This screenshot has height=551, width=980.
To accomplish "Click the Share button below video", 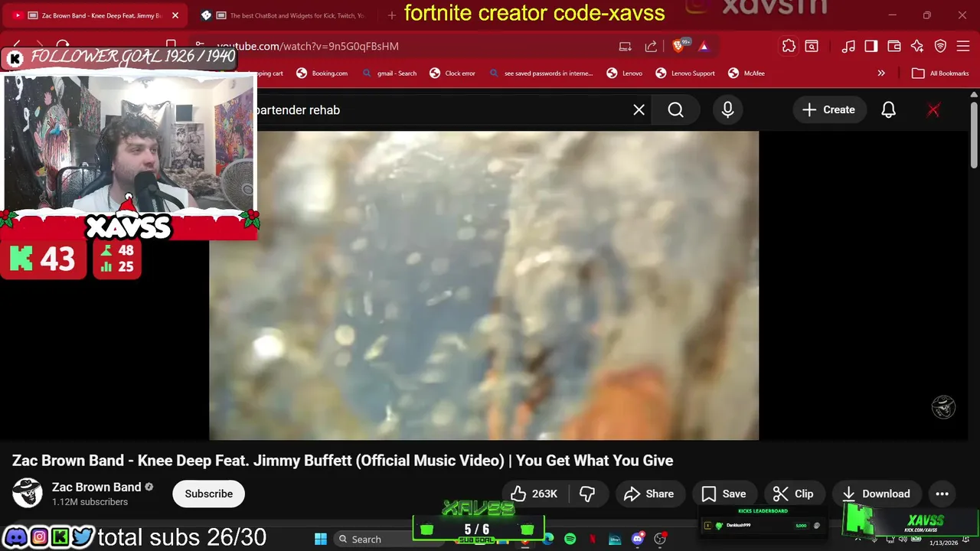I will [649, 494].
